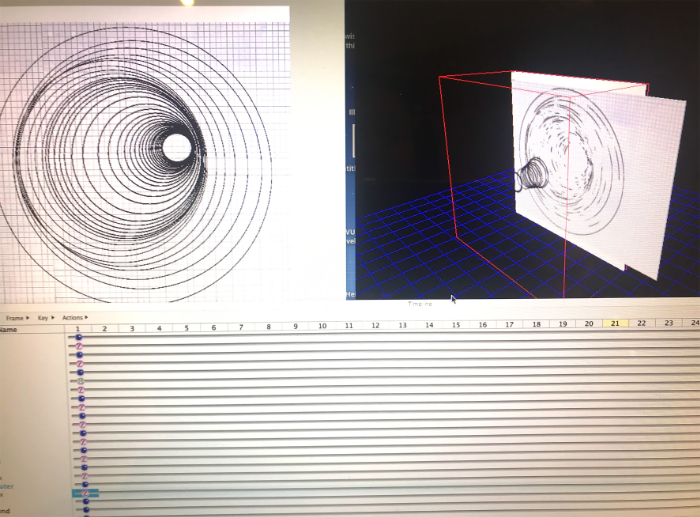Select frame 12 in the timeline ruler
The image size is (700, 517).
coord(375,326)
